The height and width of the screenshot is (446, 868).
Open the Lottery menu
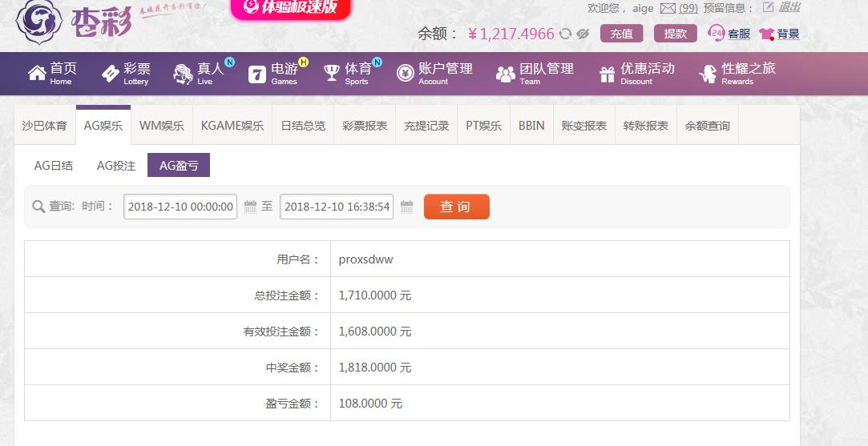tap(126, 74)
